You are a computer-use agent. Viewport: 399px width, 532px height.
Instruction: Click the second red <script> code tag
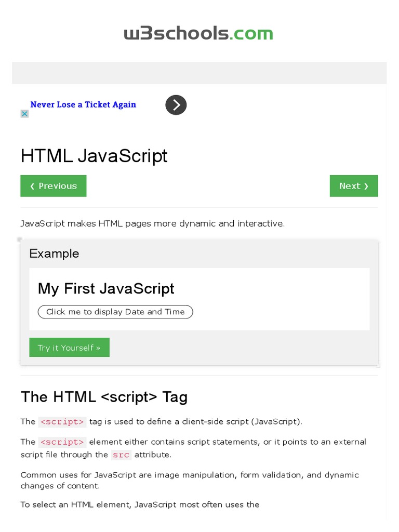(x=62, y=442)
